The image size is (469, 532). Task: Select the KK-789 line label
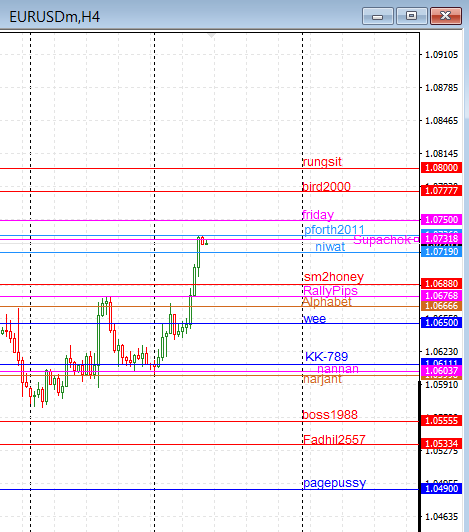pos(326,357)
